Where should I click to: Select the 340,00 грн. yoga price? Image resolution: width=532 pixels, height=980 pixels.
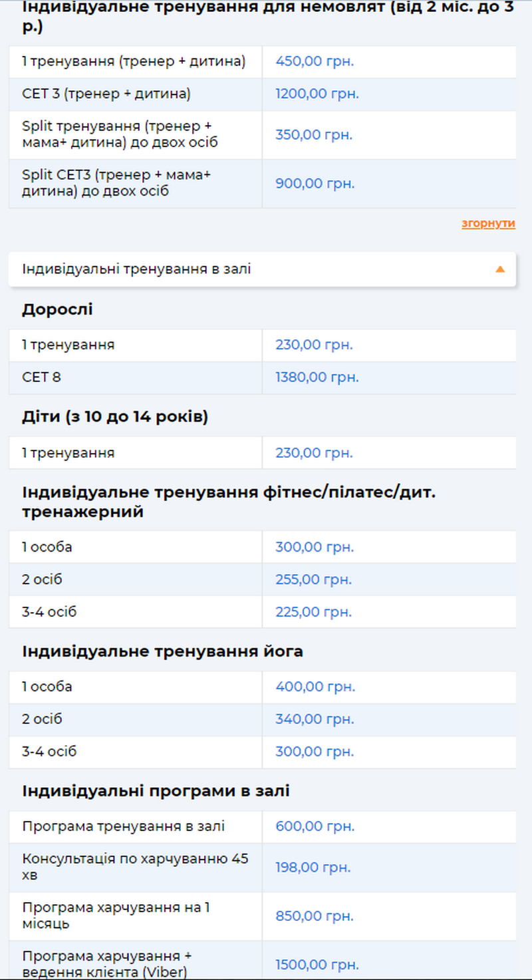(x=315, y=719)
